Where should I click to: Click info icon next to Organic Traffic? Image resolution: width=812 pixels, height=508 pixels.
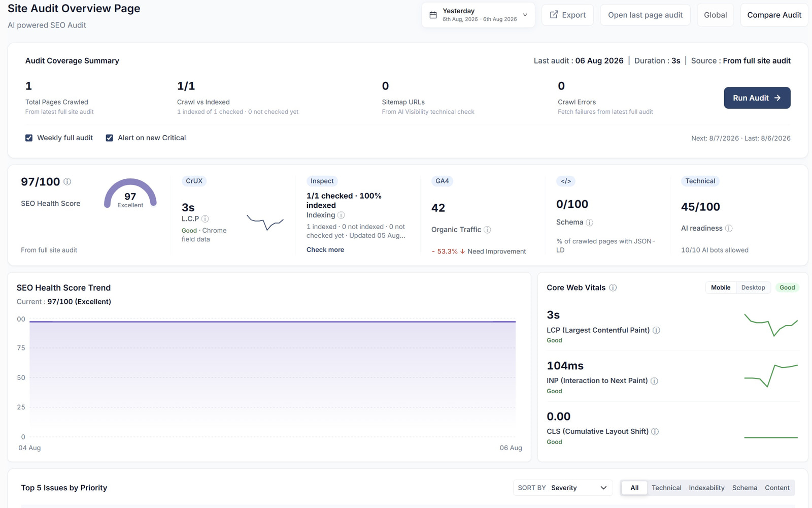[x=487, y=230]
